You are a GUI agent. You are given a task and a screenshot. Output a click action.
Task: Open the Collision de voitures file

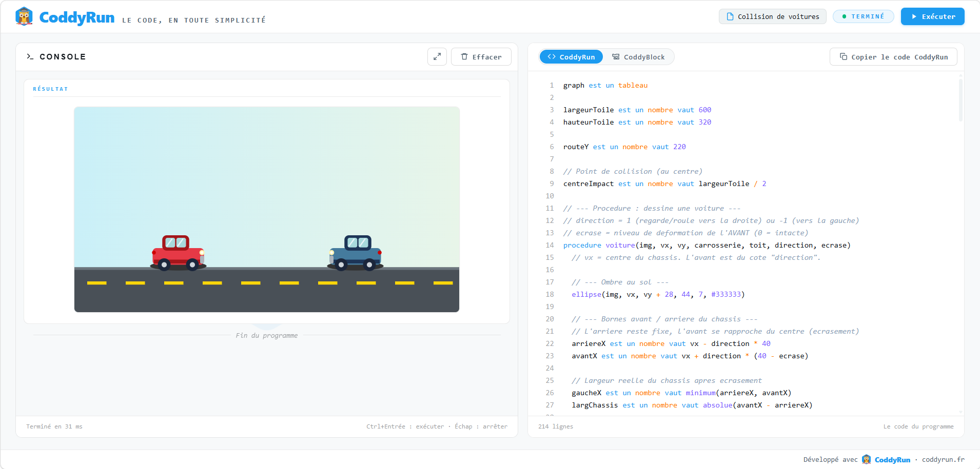pos(773,16)
